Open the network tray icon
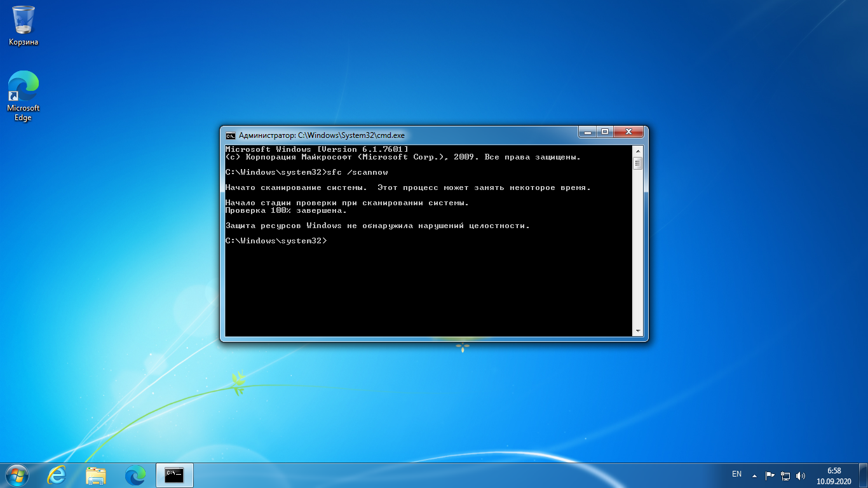This screenshot has width=868, height=488. [785, 475]
